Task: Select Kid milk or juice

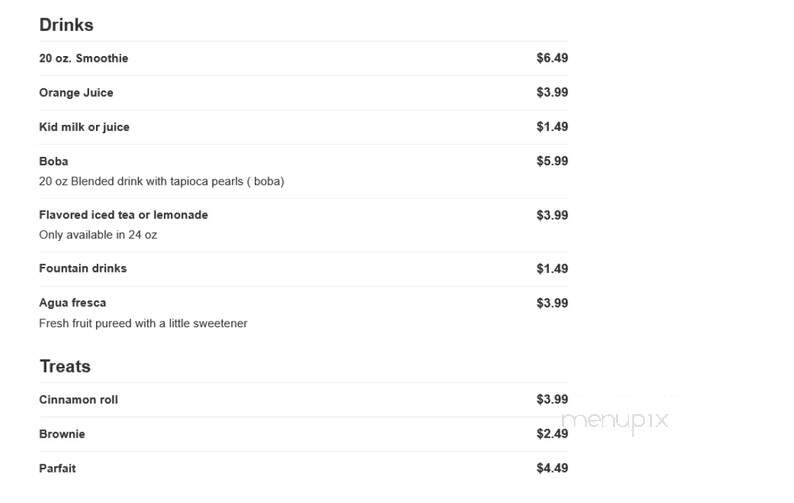Action: pos(84,127)
